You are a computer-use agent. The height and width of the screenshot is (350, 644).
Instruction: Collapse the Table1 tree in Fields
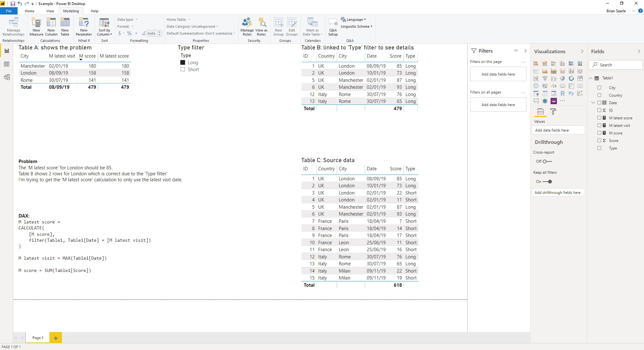click(x=591, y=78)
